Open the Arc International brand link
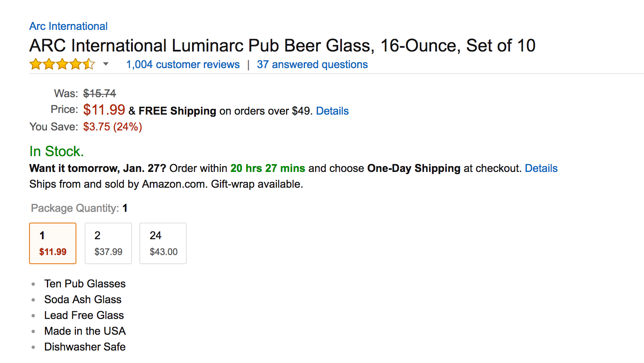The width and height of the screenshot is (644, 363). point(68,26)
